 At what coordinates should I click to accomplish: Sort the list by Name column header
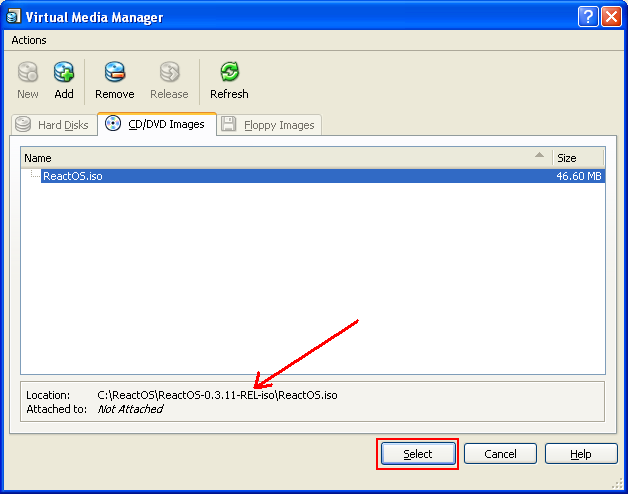pyautogui.click(x=287, y=158)
